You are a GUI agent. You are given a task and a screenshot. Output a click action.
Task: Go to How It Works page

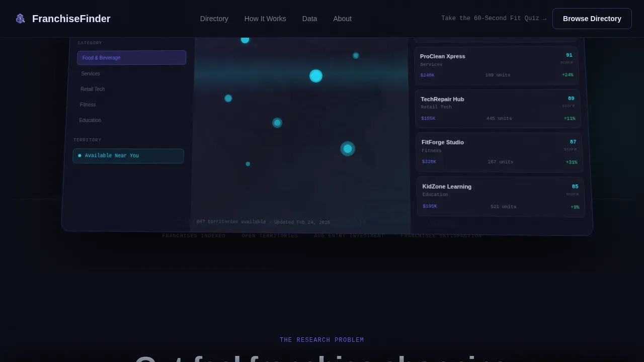coord(265,19)
